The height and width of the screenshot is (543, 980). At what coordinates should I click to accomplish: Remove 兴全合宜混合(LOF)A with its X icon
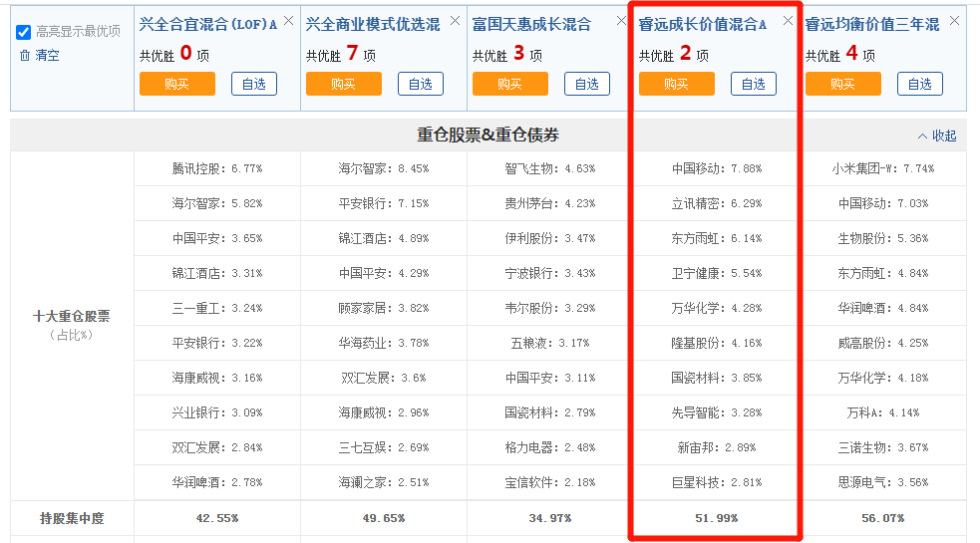tap(289, 21)
